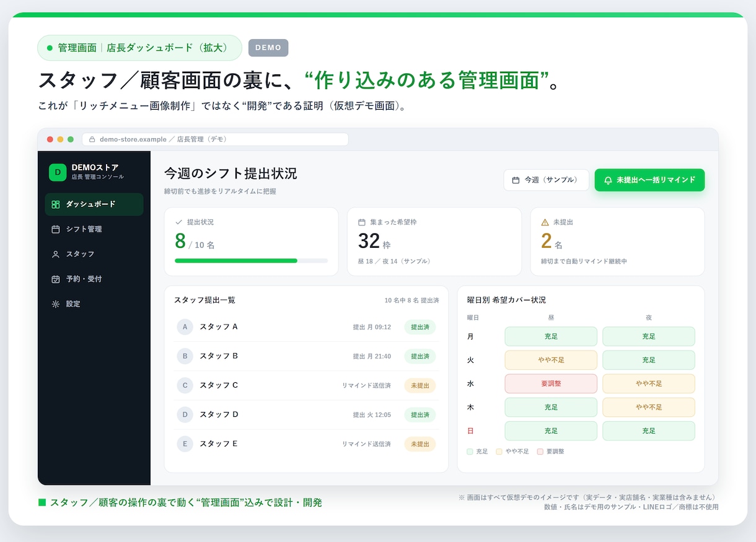Click avatar C of スタッフ C

[185, 385]
